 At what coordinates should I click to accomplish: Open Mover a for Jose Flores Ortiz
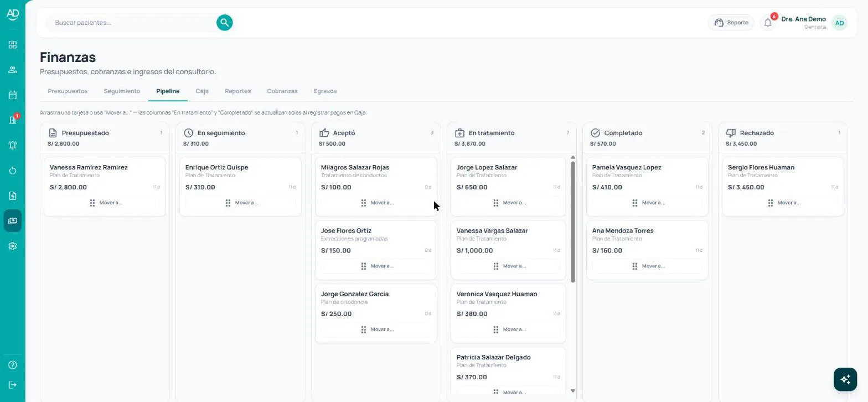[376, 266]
